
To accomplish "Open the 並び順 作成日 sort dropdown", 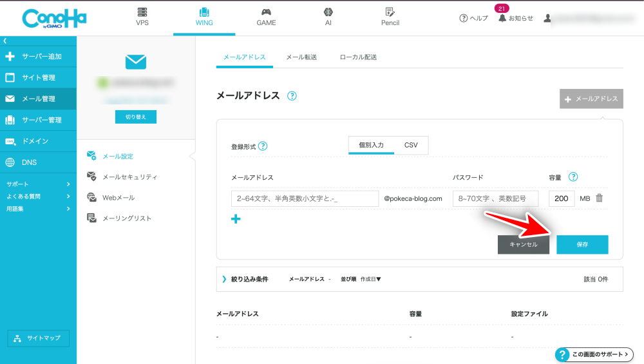I will coord(370,279).
